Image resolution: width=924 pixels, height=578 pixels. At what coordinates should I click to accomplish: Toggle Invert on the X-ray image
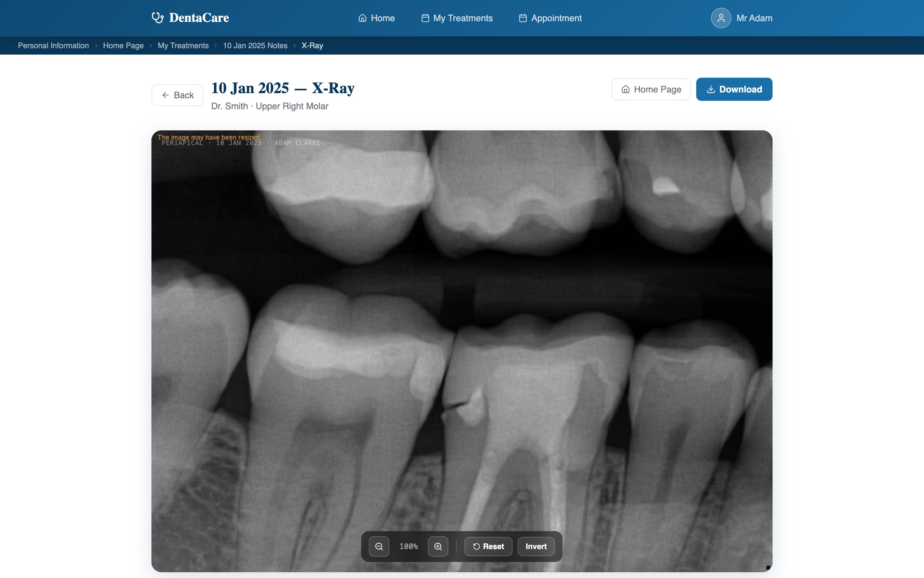pos(536,546)
